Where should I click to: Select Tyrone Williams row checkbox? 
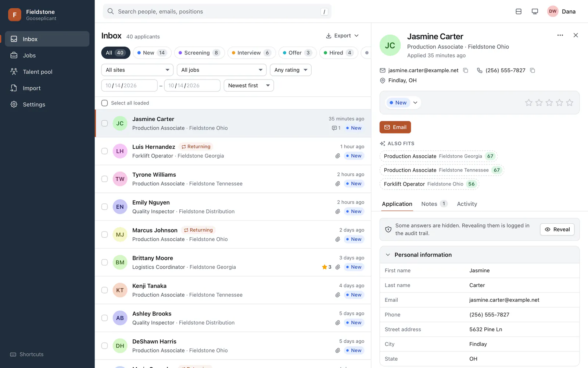(x=105, y=179)
